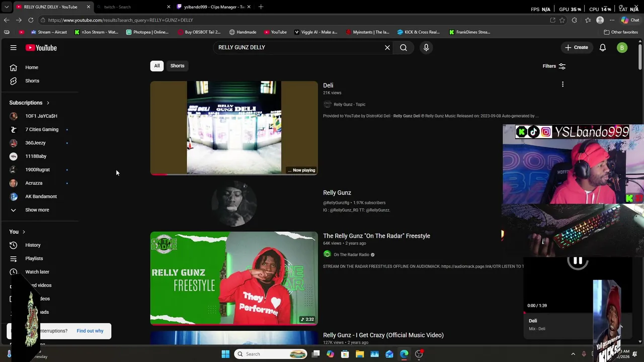Open Relly Gunz - Topic channel link
Image resolution: width=644 pixels, height=362 pixels.
(x=349, y=105)
